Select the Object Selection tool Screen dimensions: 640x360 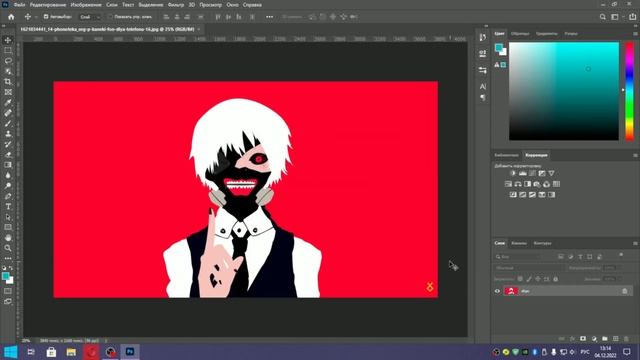click(x=8, y=71)
